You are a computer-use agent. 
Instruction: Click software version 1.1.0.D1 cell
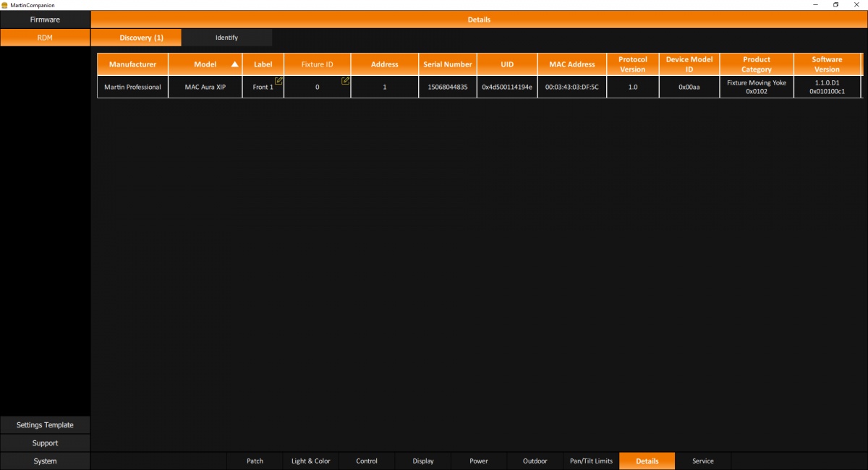pyautogui.click(x=827, y=87)
